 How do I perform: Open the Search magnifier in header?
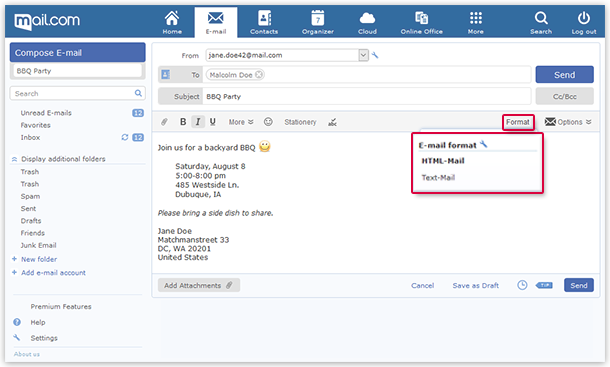pyautogui.click(x=541, y=23)
